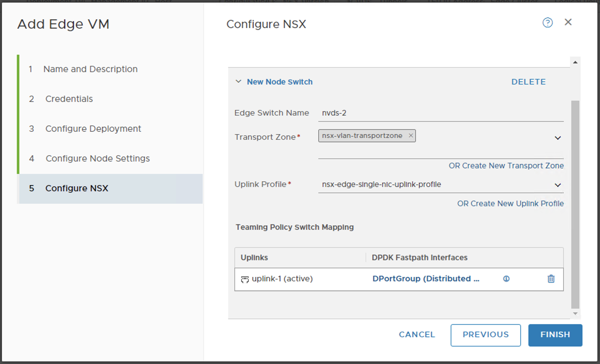Image resolution: width=600 pixels, height=364 pixels.
Task: Remove nsx-vlan-transportzone tag via its X
Action: [411, 135]
